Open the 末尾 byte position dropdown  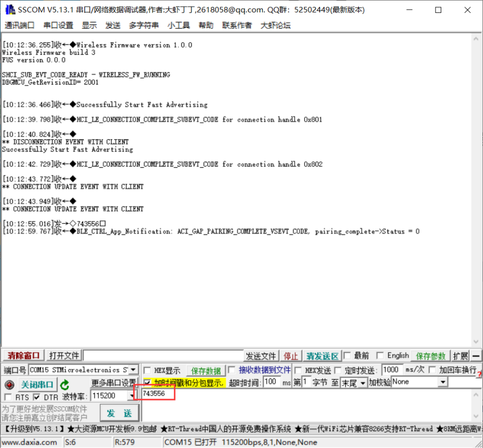(x=363, y=383)
